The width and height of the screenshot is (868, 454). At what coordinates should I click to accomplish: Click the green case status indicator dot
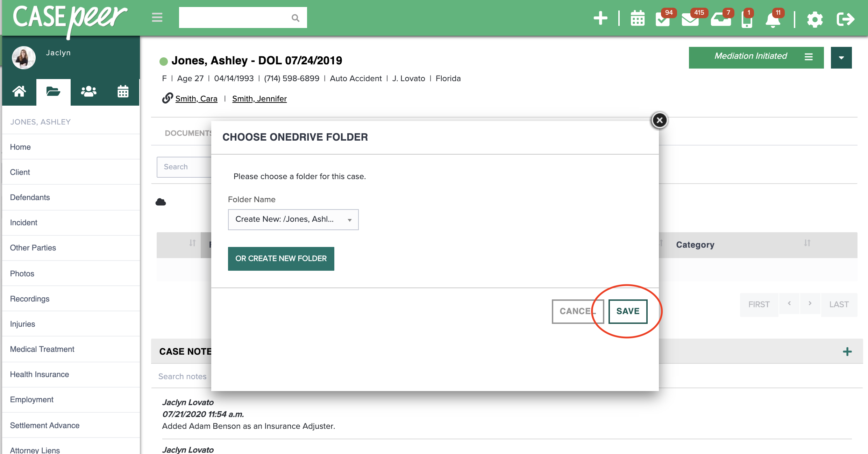point(163,60)
